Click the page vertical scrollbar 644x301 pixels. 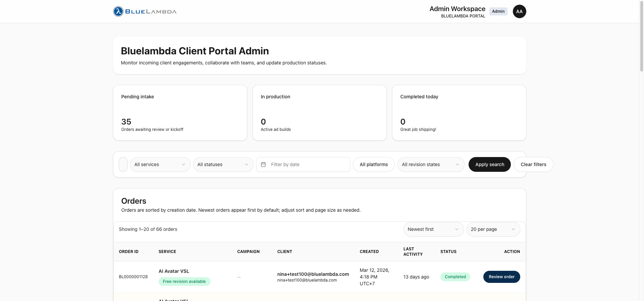(x=641, y=36)
